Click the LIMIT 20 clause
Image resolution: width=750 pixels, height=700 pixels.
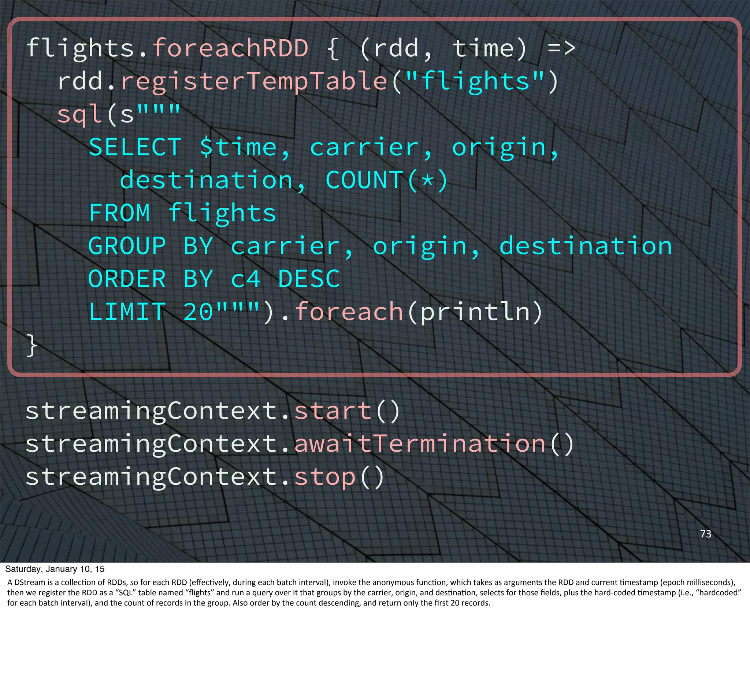(x=151, y=312)
